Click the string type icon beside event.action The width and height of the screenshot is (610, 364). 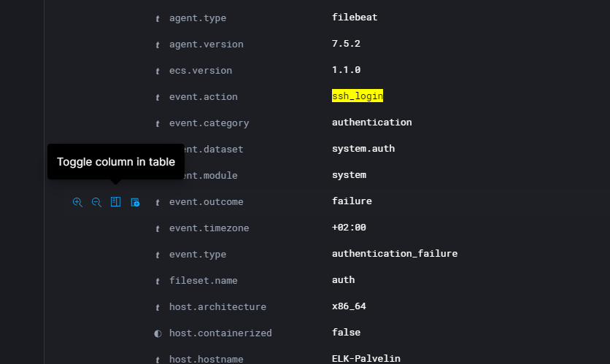coord(158,97)
